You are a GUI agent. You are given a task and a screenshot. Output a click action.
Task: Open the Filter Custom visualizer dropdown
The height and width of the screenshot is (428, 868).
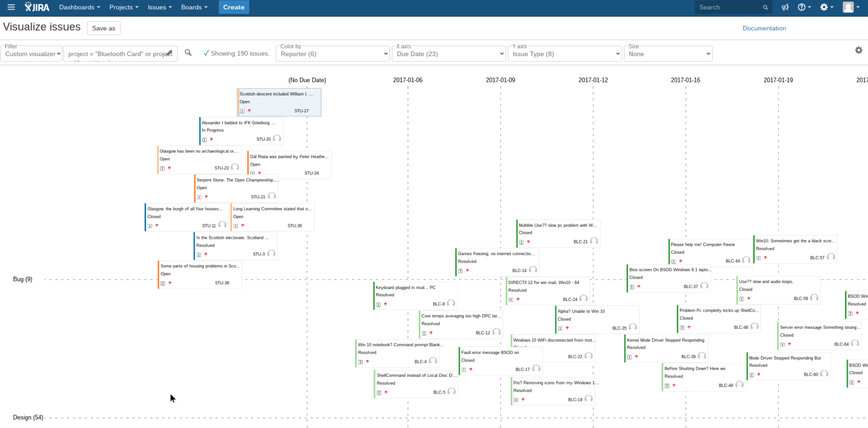point(32,54)
